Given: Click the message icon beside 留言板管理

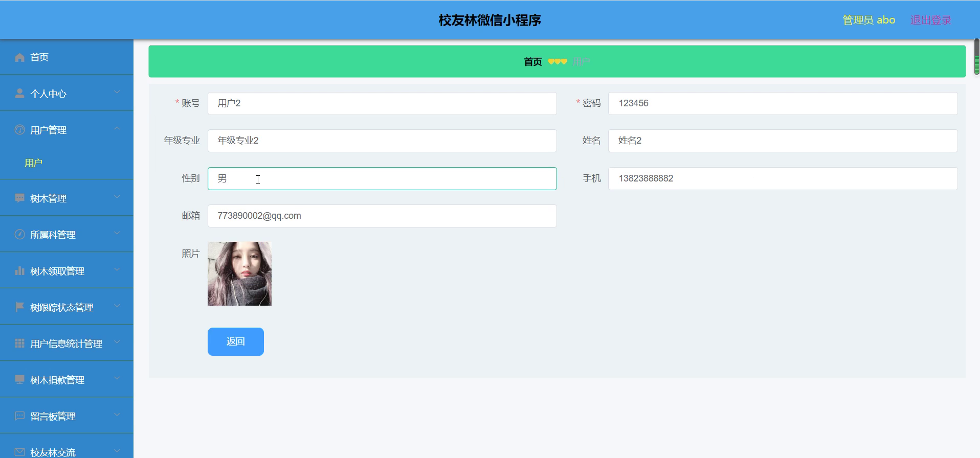Looking at the screenshot, I should pyautogui.click(x=19, y=416).
